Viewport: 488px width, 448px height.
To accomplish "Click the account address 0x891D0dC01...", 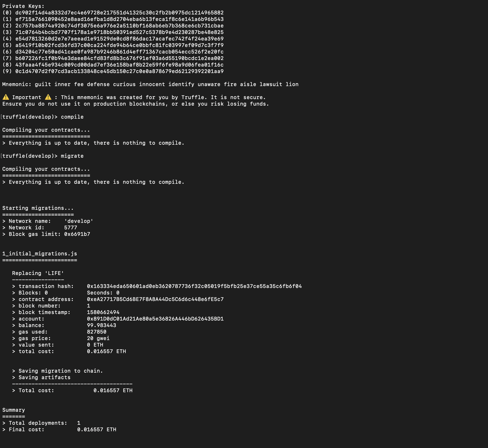I will (155, 319).
